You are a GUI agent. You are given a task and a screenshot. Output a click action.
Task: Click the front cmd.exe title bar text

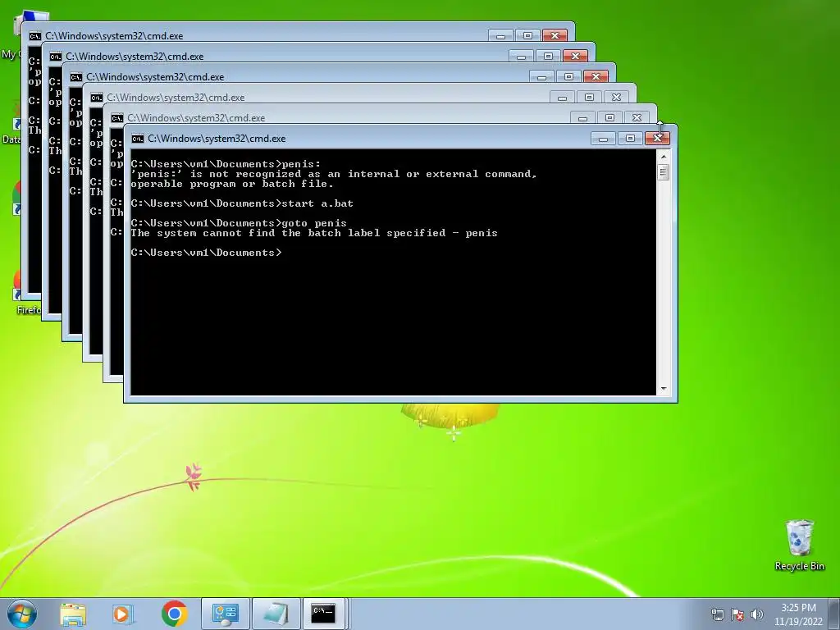(217, 139)
